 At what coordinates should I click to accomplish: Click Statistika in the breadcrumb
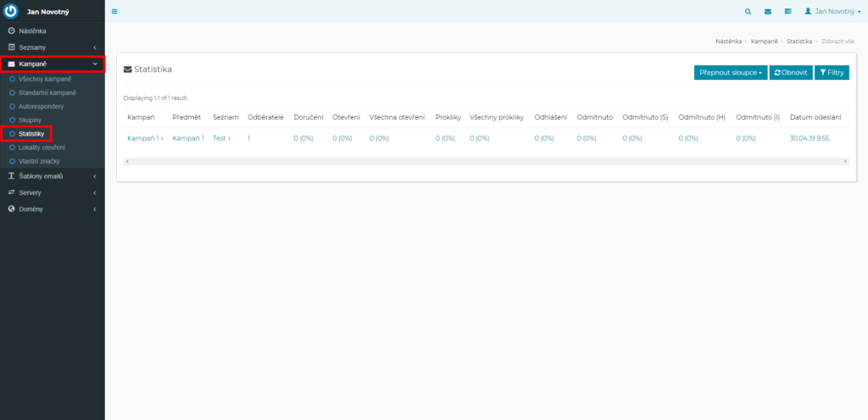click(x=799, y=42)
